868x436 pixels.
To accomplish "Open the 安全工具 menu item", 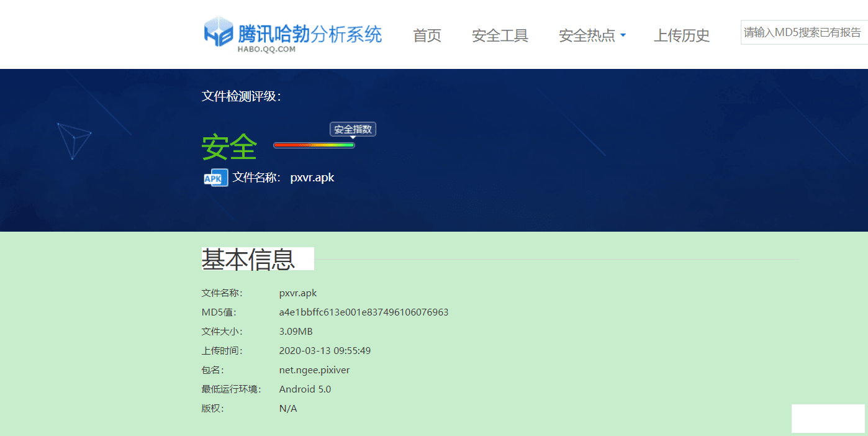I will tap(500, 35).
